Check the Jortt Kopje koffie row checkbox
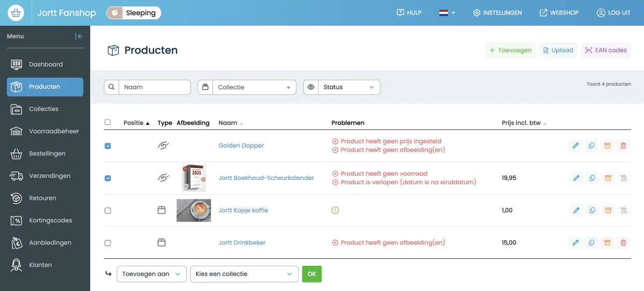644x291 pixels. [x=107, y=211]
